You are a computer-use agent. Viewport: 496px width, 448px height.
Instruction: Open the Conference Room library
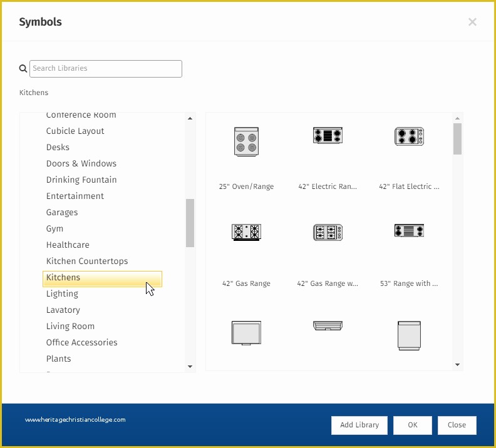coord(81,115)
